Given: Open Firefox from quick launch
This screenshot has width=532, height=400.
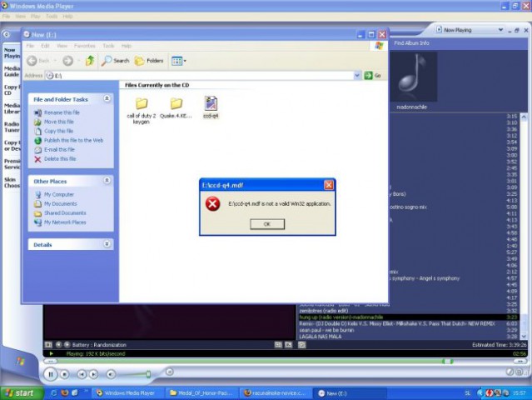Looking at the screenshot, I should click(64, 392).
